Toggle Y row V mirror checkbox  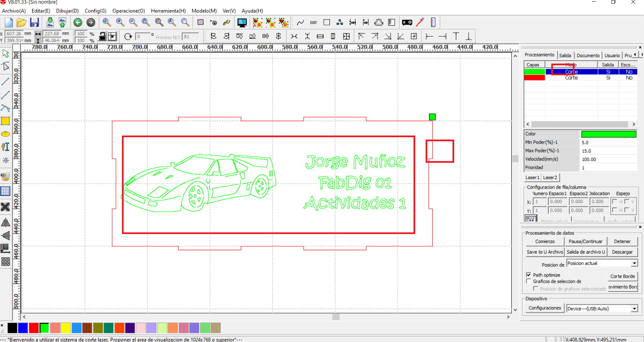(627, 210)
